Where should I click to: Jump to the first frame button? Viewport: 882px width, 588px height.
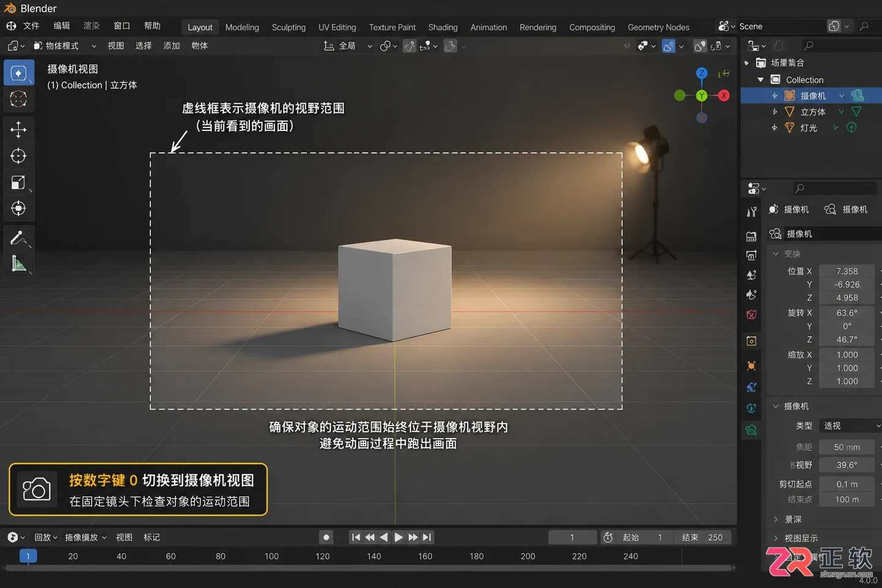(356, 537)
